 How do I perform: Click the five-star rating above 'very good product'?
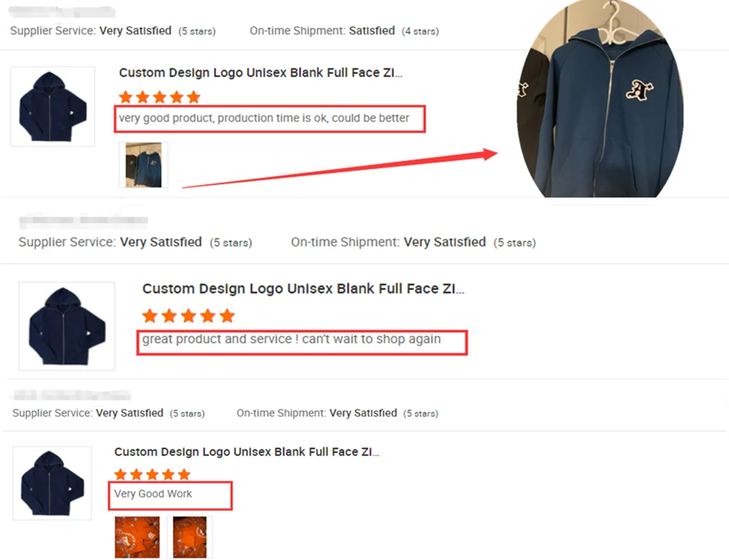[160, 97]
